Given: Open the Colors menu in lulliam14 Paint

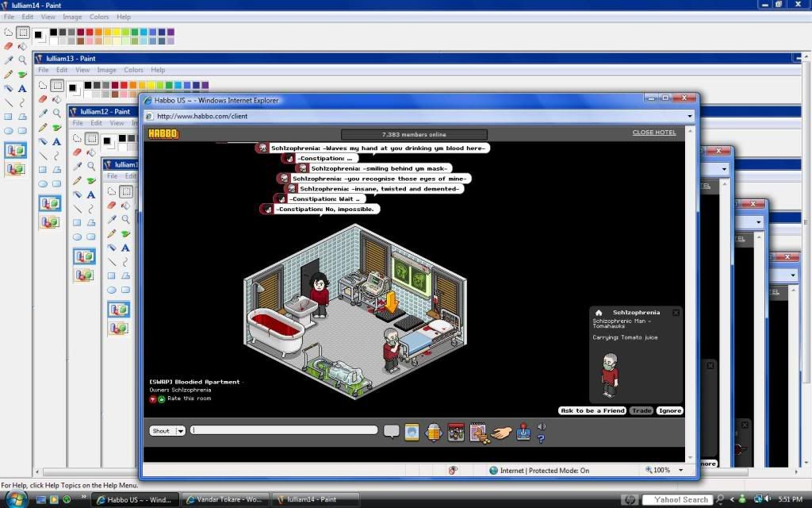Looking at the screenshot, I should coord(99,17).
